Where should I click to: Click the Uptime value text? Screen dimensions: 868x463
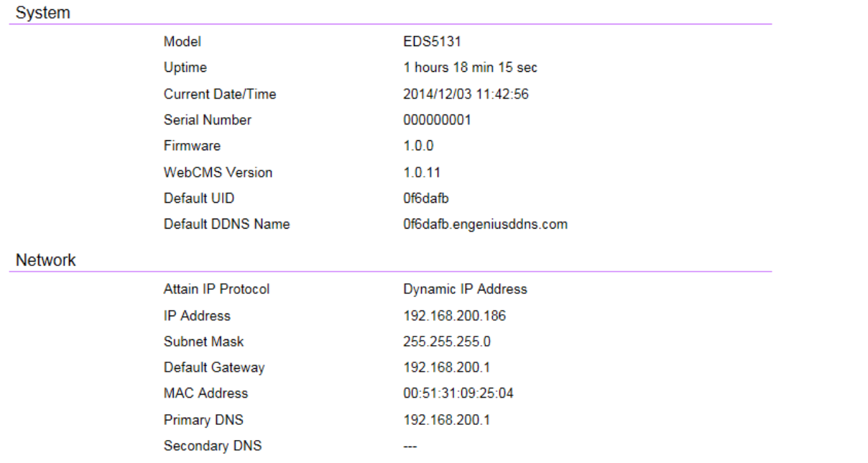[x=470, y=68]
